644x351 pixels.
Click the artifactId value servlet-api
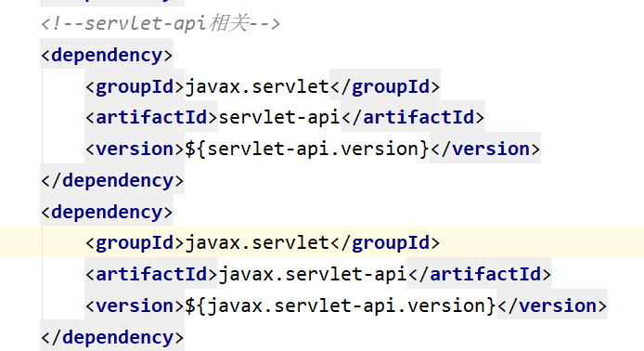pyautogui.click(x=279, y=117)
